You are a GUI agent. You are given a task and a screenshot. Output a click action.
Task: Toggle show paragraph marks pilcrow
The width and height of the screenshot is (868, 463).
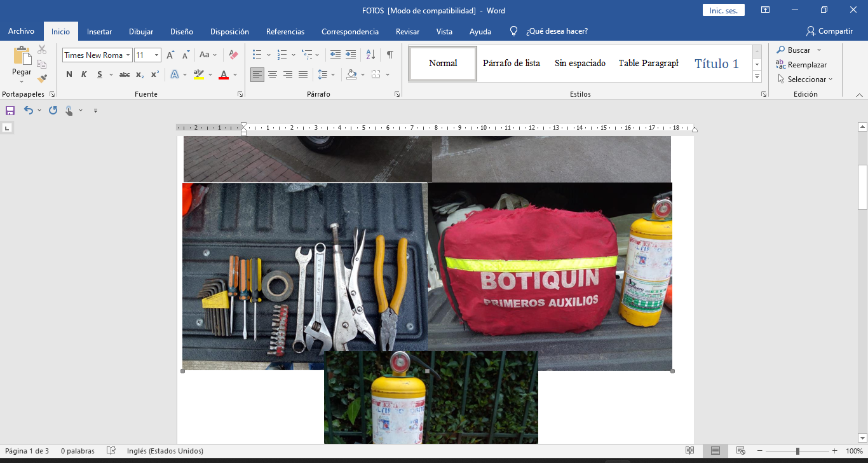click(x=390, y=55)
